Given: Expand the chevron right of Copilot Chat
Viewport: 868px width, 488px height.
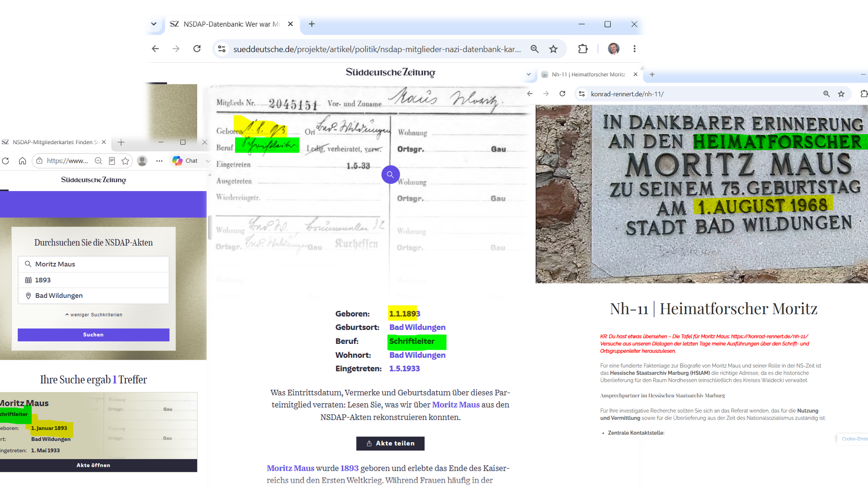Looking at the screenshot, I should tap(208, 161).
